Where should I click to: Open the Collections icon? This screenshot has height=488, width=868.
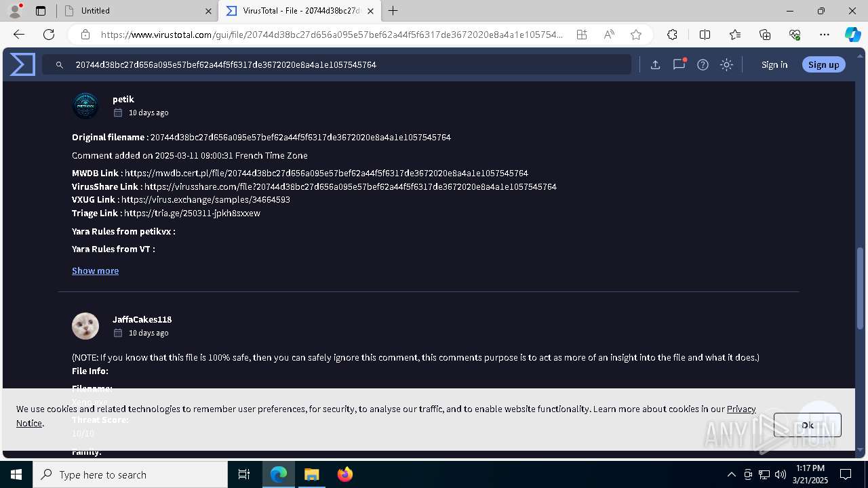click(x=765, y=35)
